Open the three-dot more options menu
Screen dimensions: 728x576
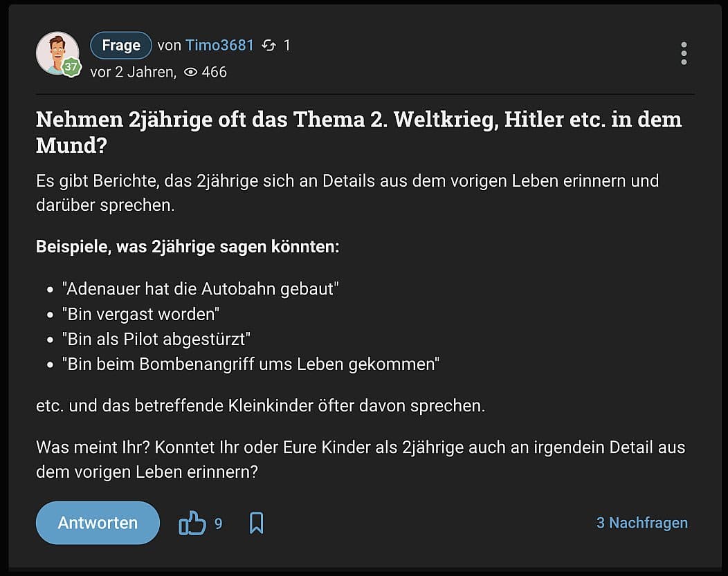tap(684, 53)
